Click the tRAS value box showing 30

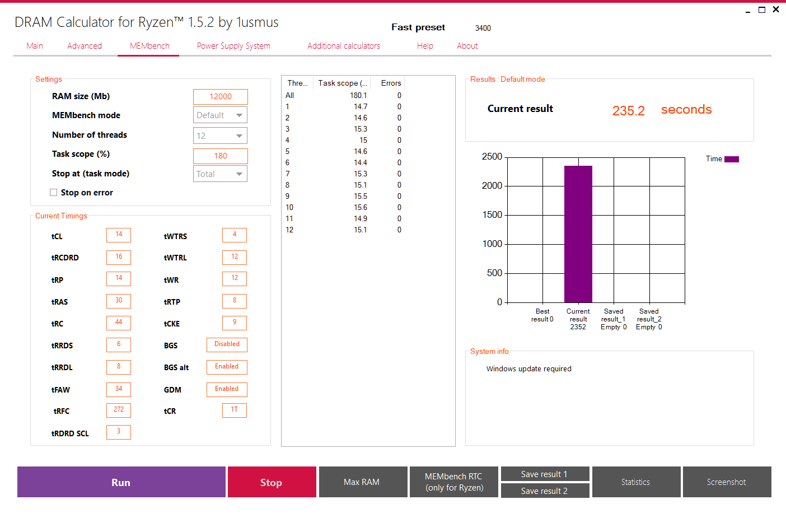pos(119,301)
